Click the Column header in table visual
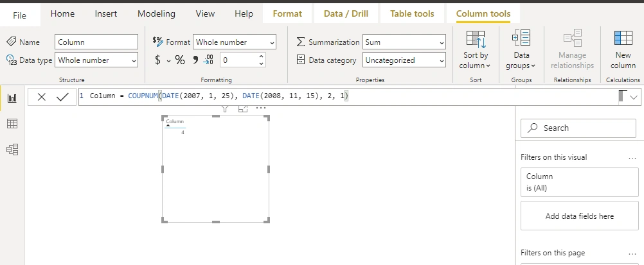 tap(175, 121)
